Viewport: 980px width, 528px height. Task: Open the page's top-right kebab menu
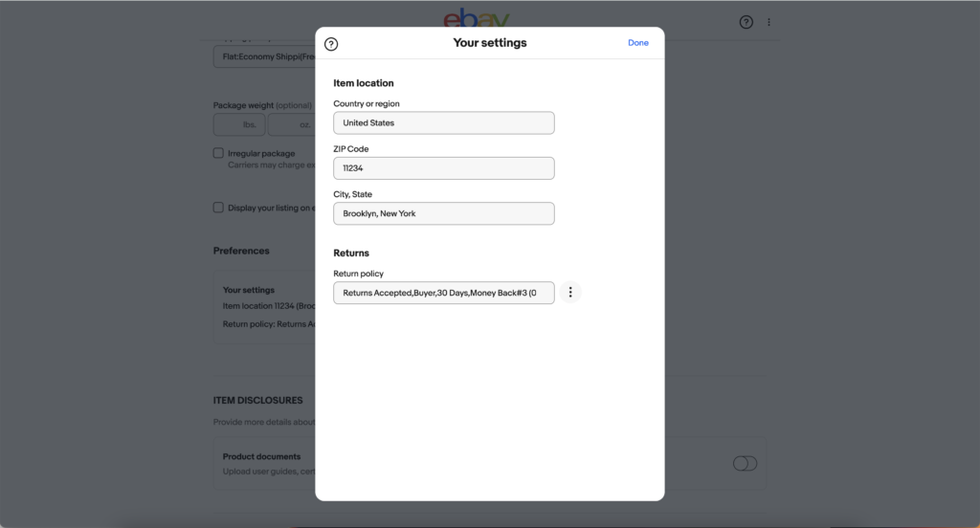(768, 23)
